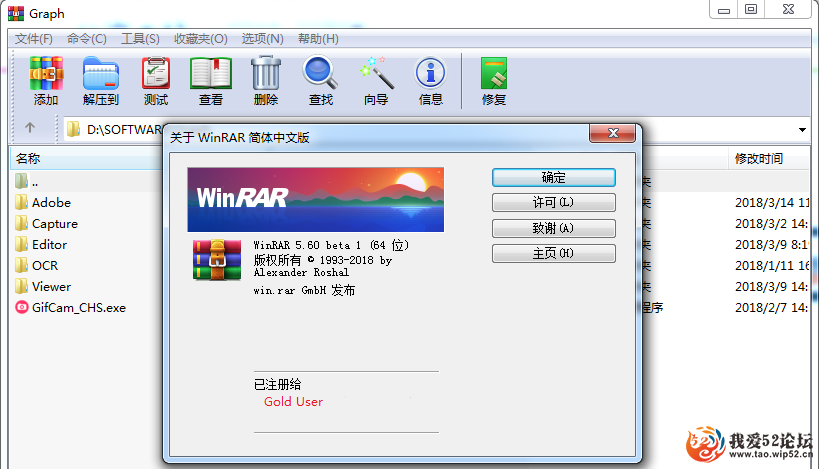This screenshot has width=820, height=469.
Task: Click the 主页(H) button
Action: click(x=554, y=254)
